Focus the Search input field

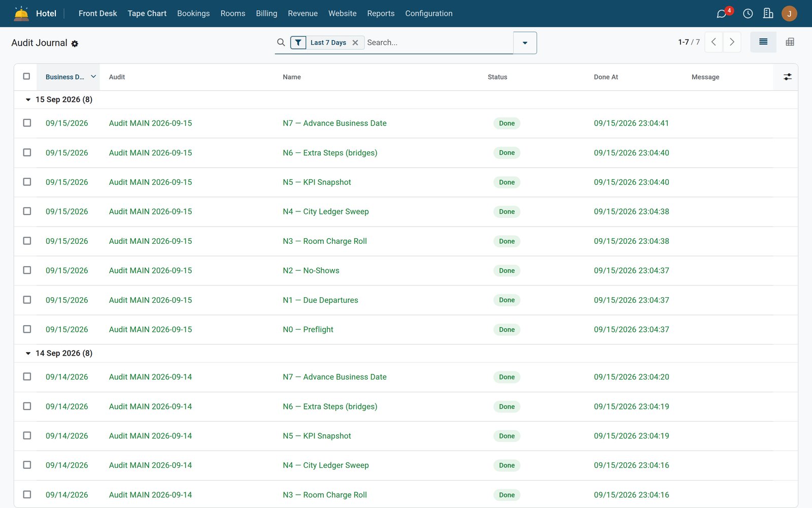click(x=438, y=43)
